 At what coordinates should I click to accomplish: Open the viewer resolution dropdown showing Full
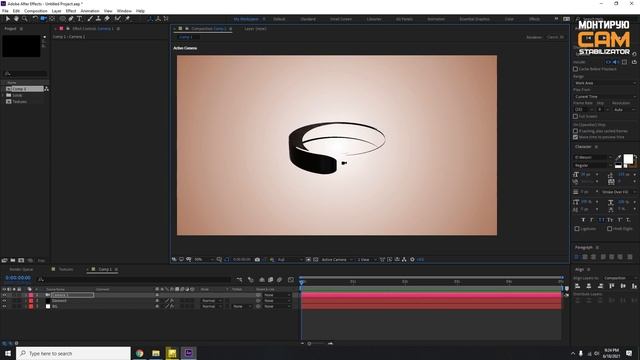291,260
